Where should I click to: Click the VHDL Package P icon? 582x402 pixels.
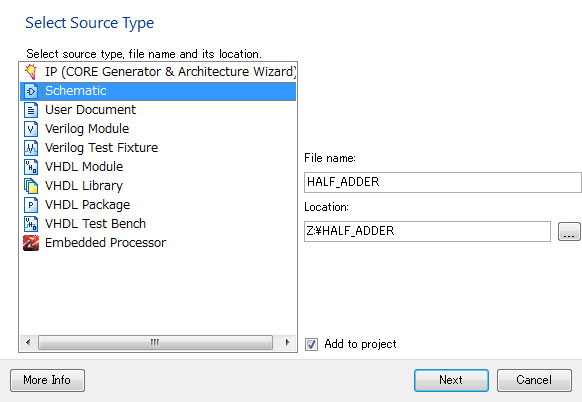(31, 205)
